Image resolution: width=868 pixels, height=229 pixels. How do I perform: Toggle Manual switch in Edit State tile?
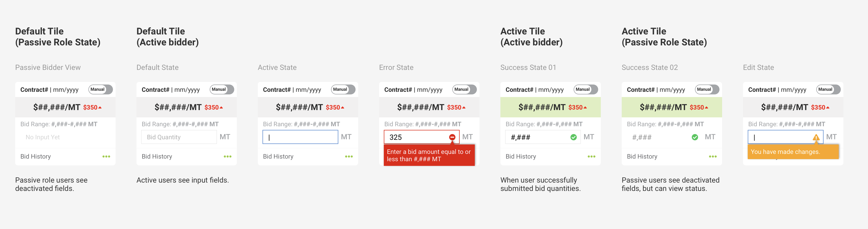point(828,89)
